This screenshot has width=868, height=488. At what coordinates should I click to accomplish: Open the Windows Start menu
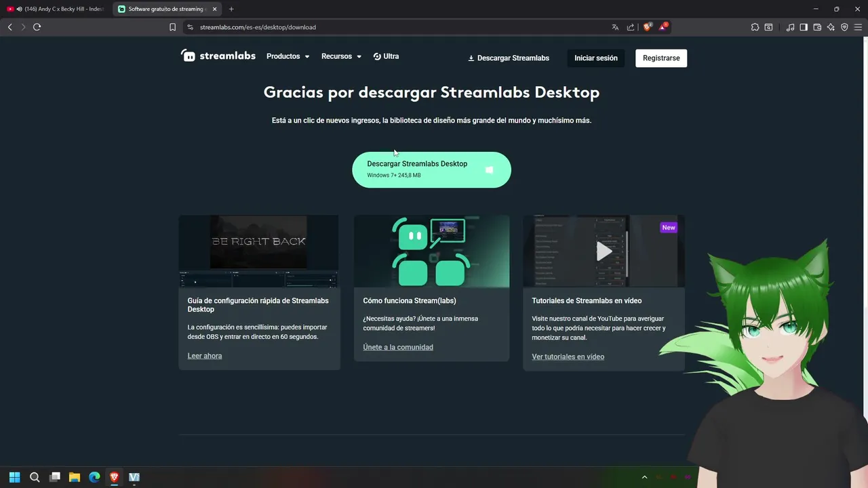coord(14,477)
